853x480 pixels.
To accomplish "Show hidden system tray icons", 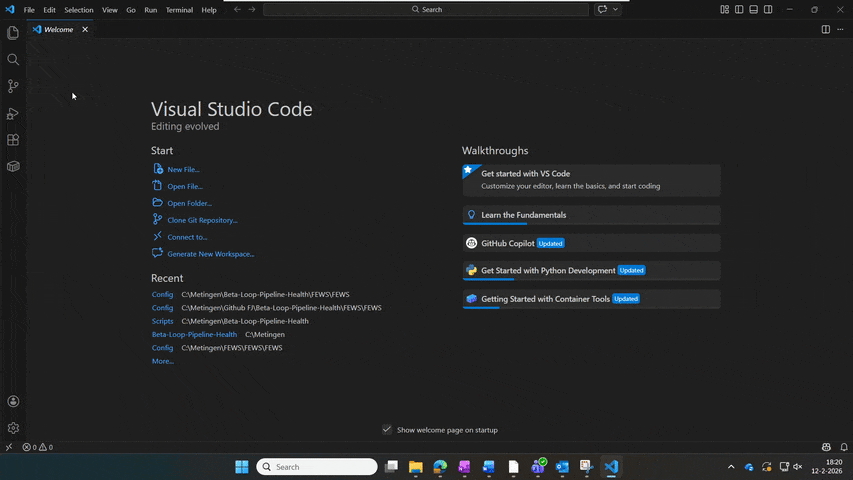I will pos(731,466).
